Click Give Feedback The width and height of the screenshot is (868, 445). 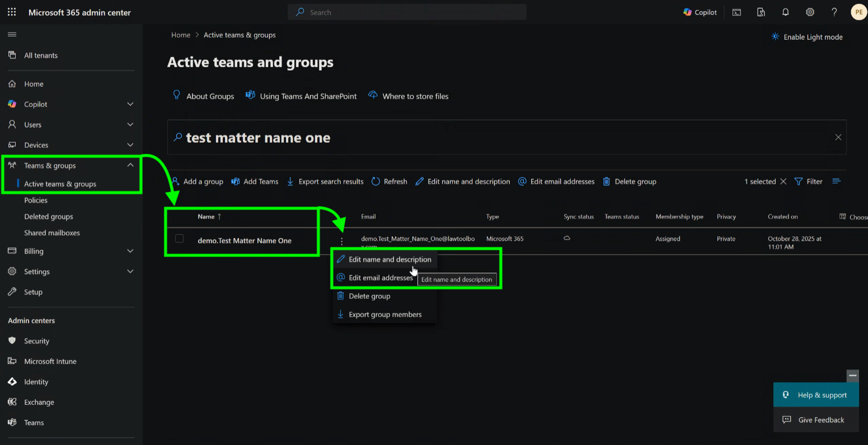[x=816, y=420]
